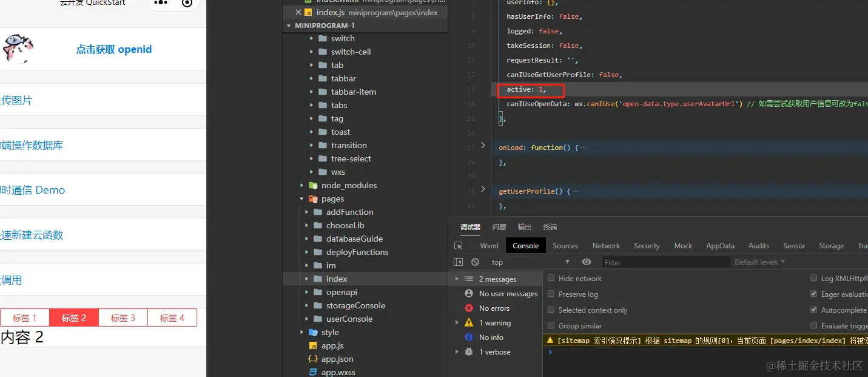Viewport: 868px width, 377px height.
Task: Open app.json file in tree
Action: click(337, 359)
